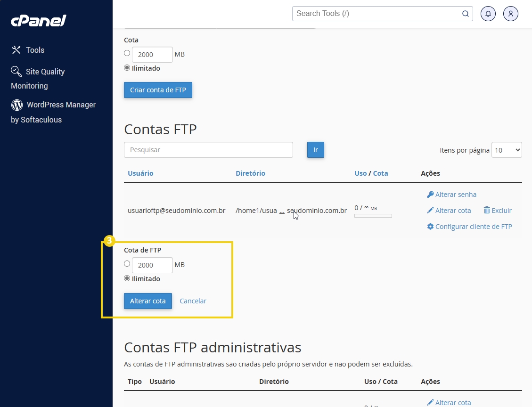Click the Contas FTP heading
The width and height of the screenshot is (532, 407).
tap(161, 129)
